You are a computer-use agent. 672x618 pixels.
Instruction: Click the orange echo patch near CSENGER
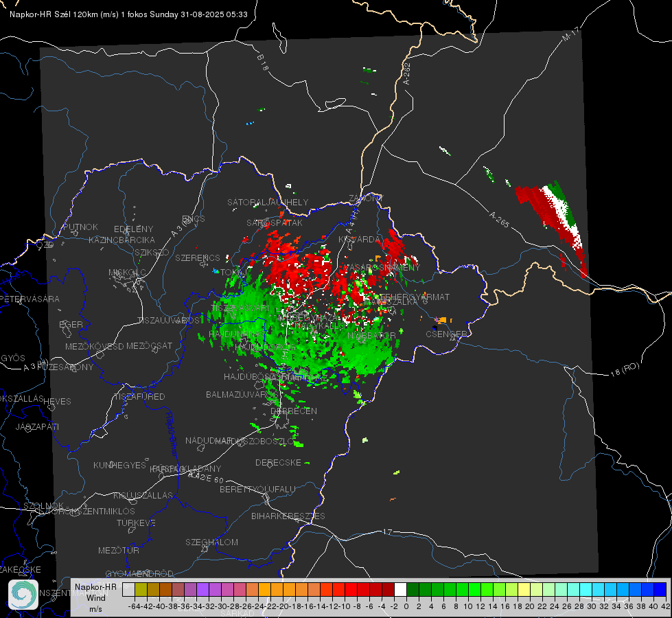click(443, 320)
